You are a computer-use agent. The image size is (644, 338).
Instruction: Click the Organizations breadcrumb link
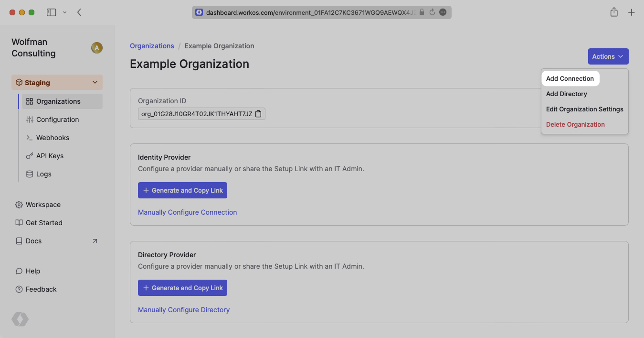[152, 45]
